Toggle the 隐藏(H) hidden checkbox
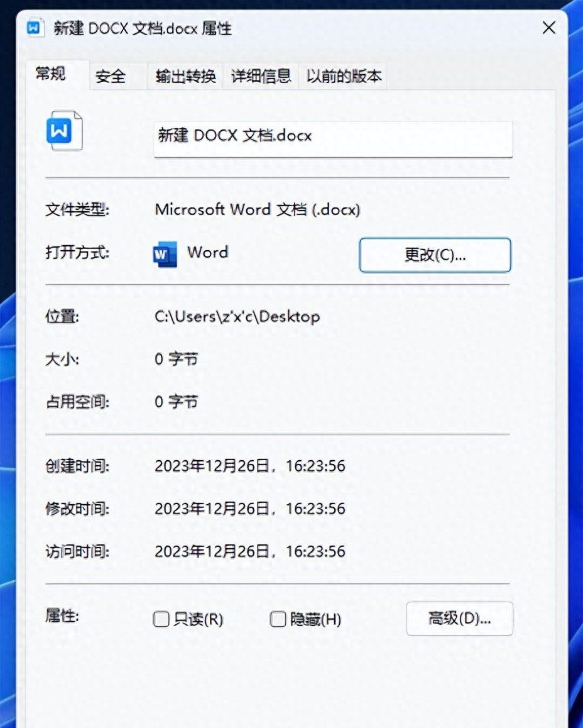583x728 pixels. (278, 619)
